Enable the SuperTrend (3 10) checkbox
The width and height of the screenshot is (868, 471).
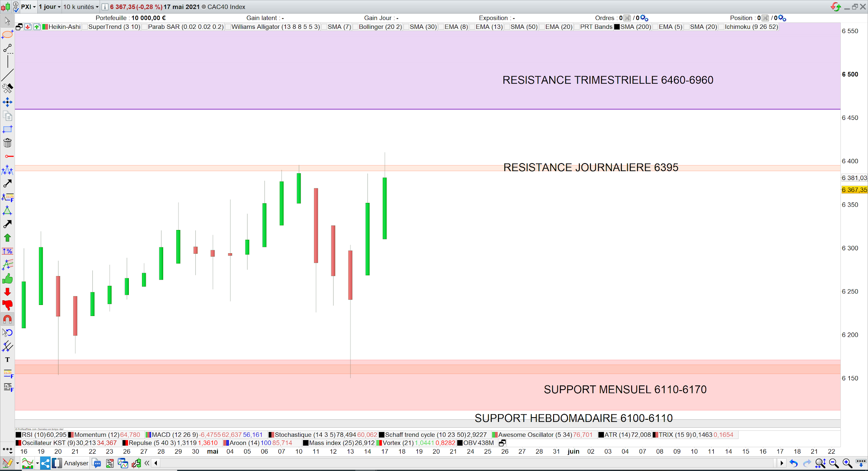click(85, 27)
